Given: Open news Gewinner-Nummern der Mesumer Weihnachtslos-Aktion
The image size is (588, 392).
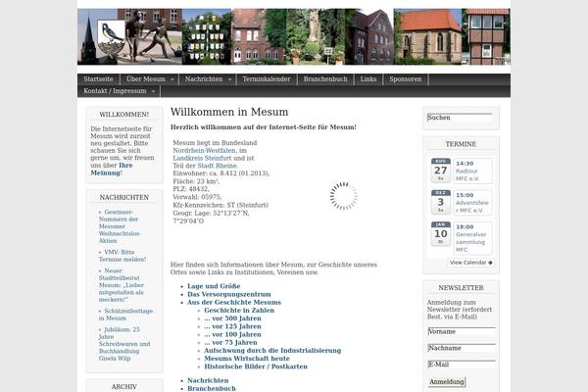Looking at the screenshot, I should 120,226.
